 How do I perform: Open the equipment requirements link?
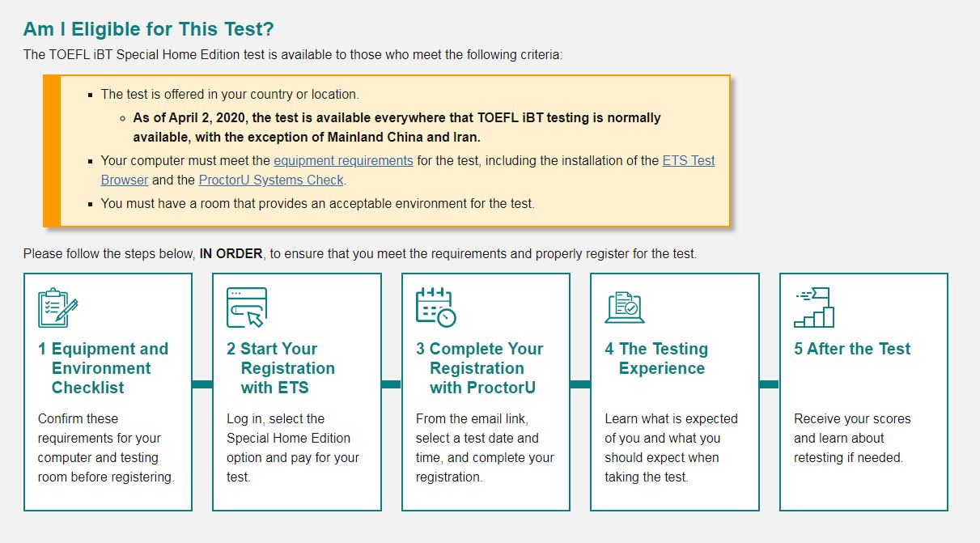[x=343, y=160]
